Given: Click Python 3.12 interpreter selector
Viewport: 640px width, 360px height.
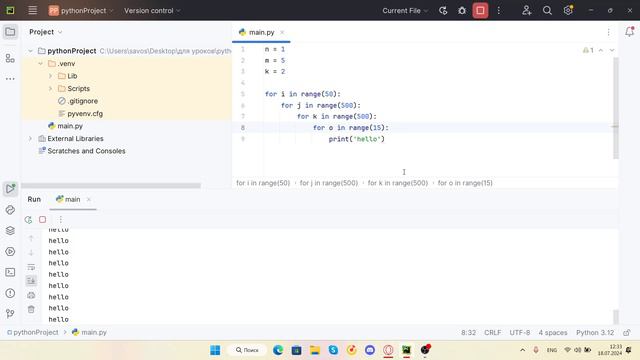Looking at the screenshot, I should tap(595, 333).
